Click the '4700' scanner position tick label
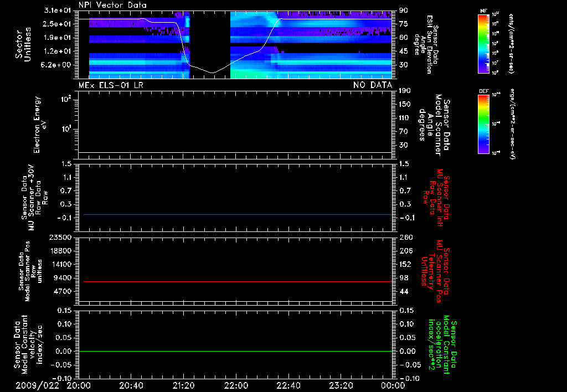 tap(63, 291)
